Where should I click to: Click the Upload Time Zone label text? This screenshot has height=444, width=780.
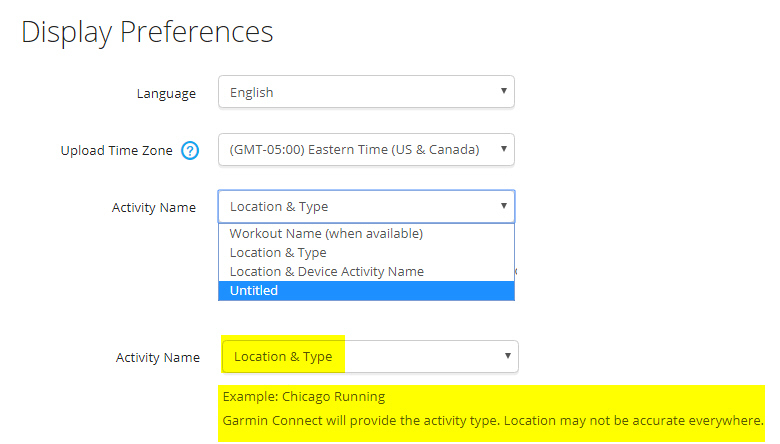pos(117,151)
